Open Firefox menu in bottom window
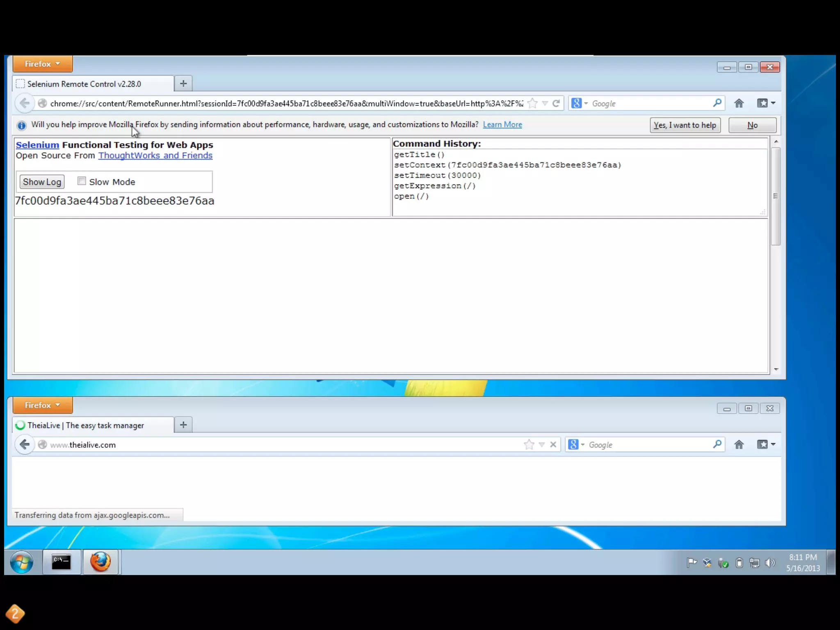This screenshot has height=630, width=840. pyautogui.click(x=43, y=405)
